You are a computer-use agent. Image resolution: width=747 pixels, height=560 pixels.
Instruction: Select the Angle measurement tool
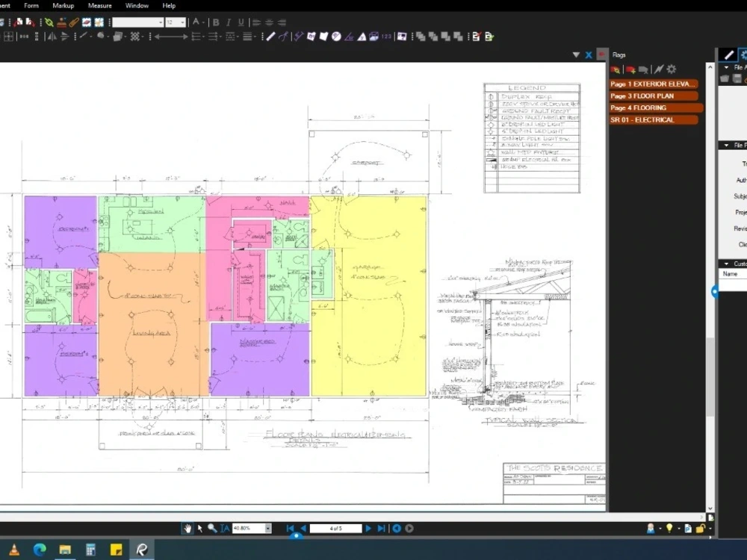point(350,36)
